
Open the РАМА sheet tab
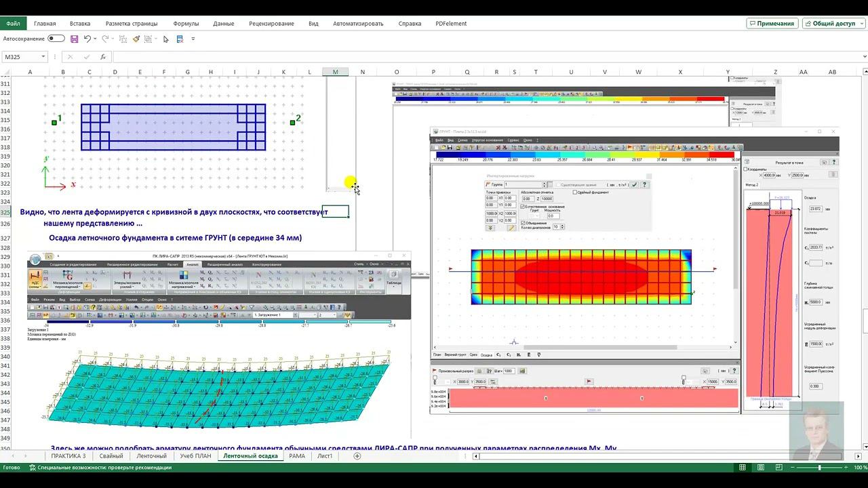point(297,456)
